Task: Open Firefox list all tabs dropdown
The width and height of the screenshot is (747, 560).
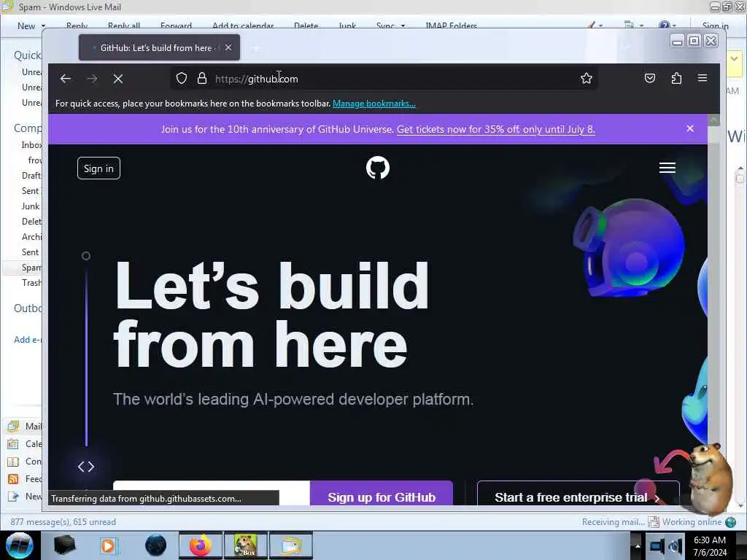Action: [625, 47]
